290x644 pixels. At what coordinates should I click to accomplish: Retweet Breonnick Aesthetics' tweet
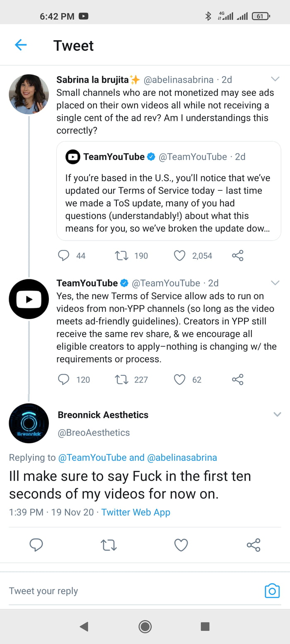coord(108,545)
